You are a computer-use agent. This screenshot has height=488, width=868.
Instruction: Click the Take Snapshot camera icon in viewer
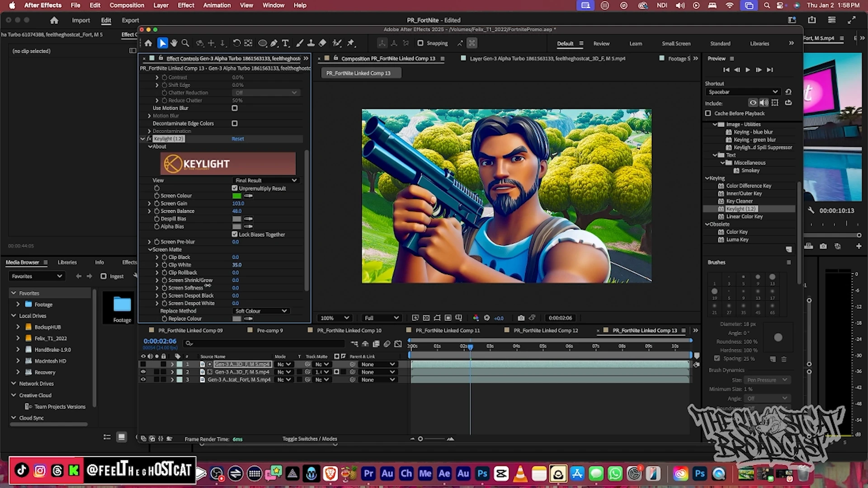pos(521,318)
